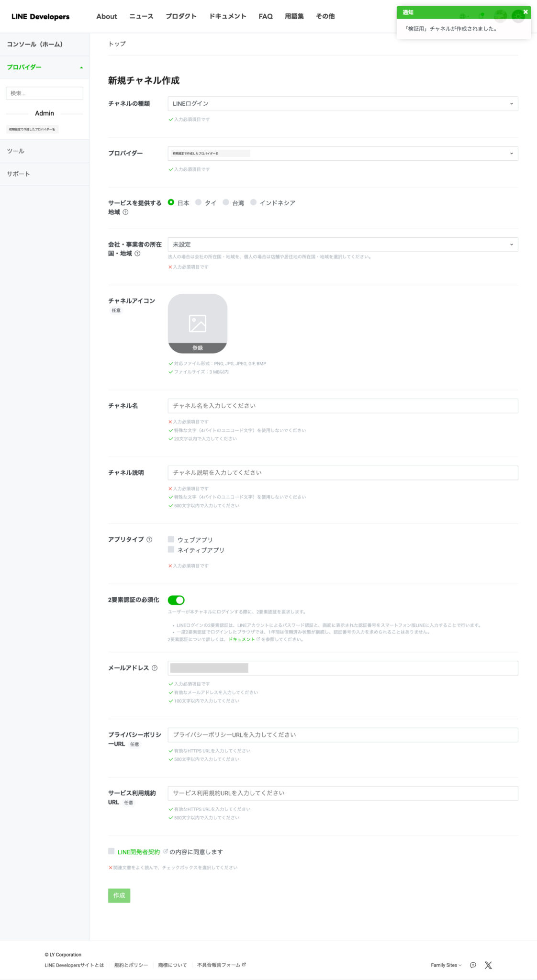537x980 pixels.
Task: Click the help icon beside サービスを提供する地域
Action: 125,212
